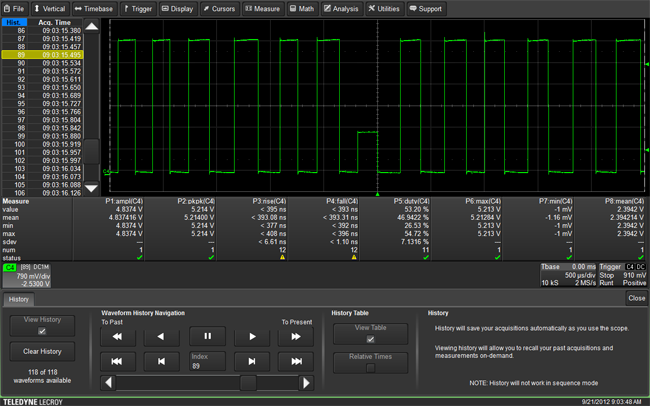This screenshot has height=406, width=650.
Task: Step forward one waveform
Action: pos(252,360)
